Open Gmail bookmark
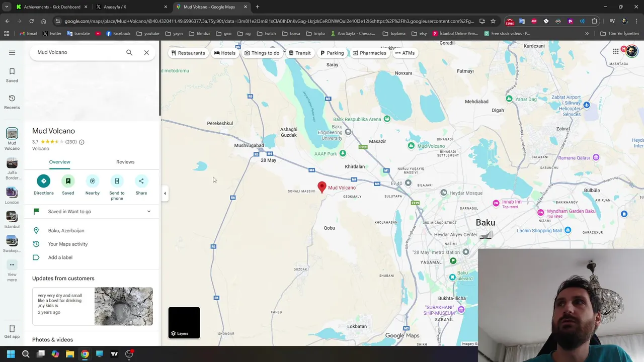 point(28,34)
